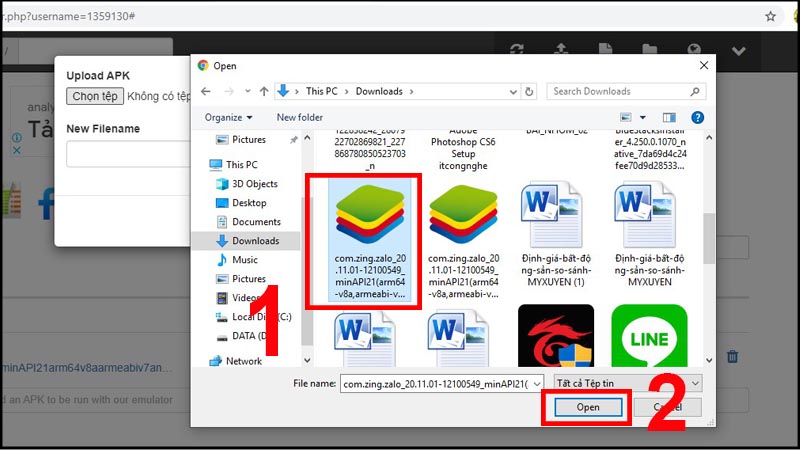Image resolution: width=800 pixels, height=450 pixels.
Task: Click the minAPI21arm64v8a link on page
Action: (x=87, y=367)
